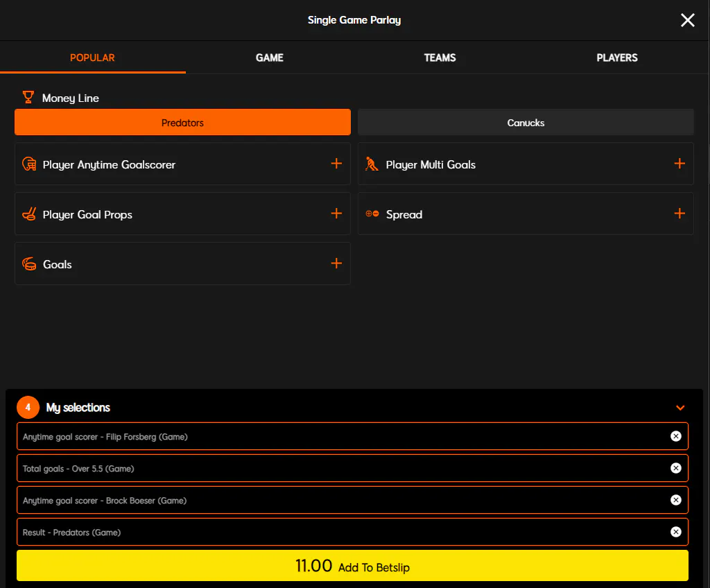Screen dimensions: 710x588
Task: Remove Total goals Over 5.5 selection
Action: click(675, 468)
